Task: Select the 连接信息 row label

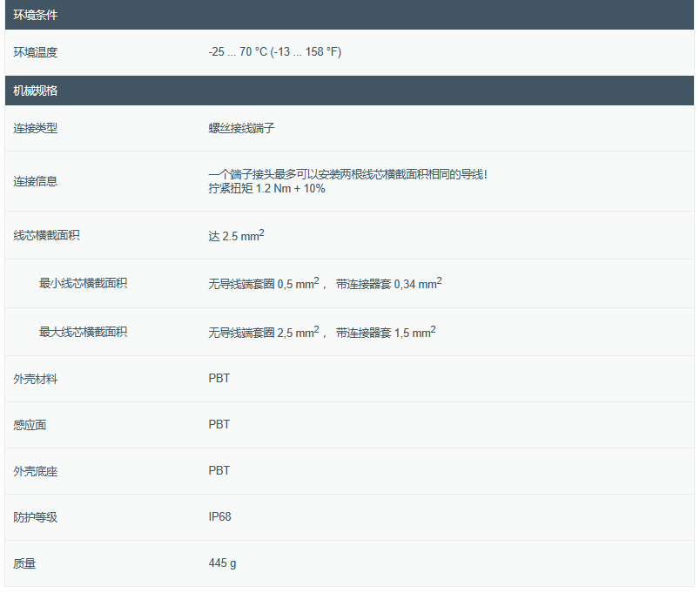Action: pos(35,181)
